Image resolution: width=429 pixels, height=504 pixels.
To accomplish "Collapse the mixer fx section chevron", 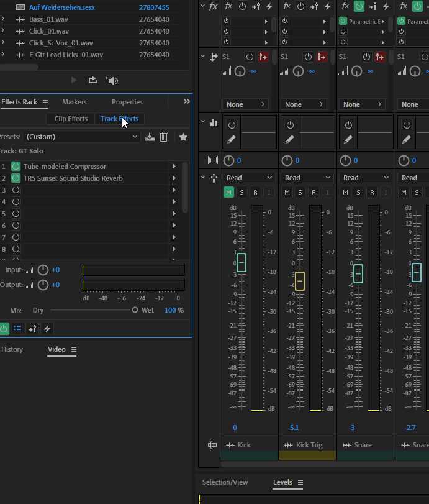I will [x=202, y=6].
